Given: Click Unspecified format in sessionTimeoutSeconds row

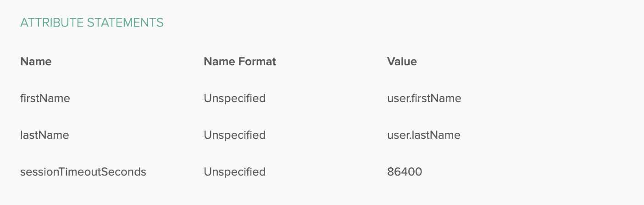Looking at the screenshot, I should (234, 172).
